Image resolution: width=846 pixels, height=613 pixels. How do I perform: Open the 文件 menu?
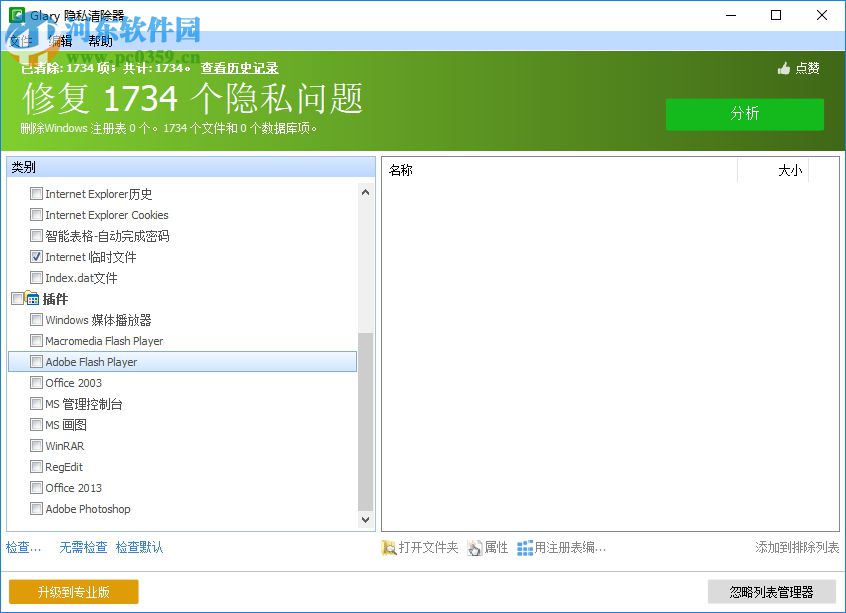(22, 40)
